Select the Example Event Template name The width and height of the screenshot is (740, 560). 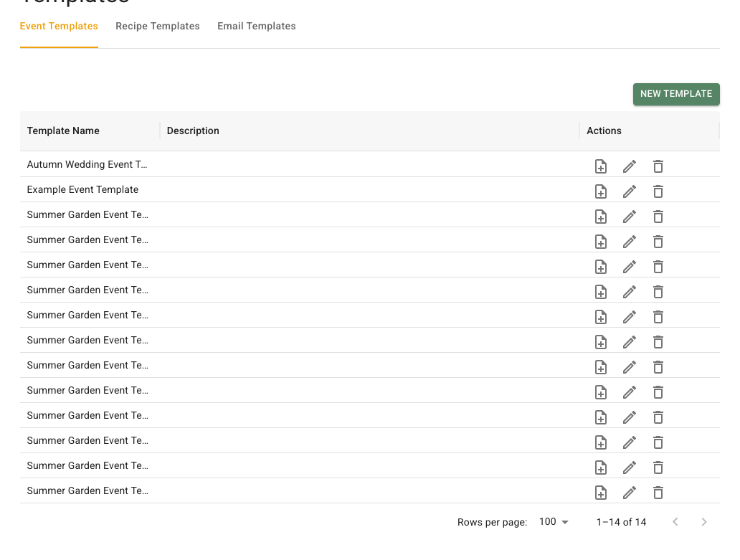tap(82, 189)
